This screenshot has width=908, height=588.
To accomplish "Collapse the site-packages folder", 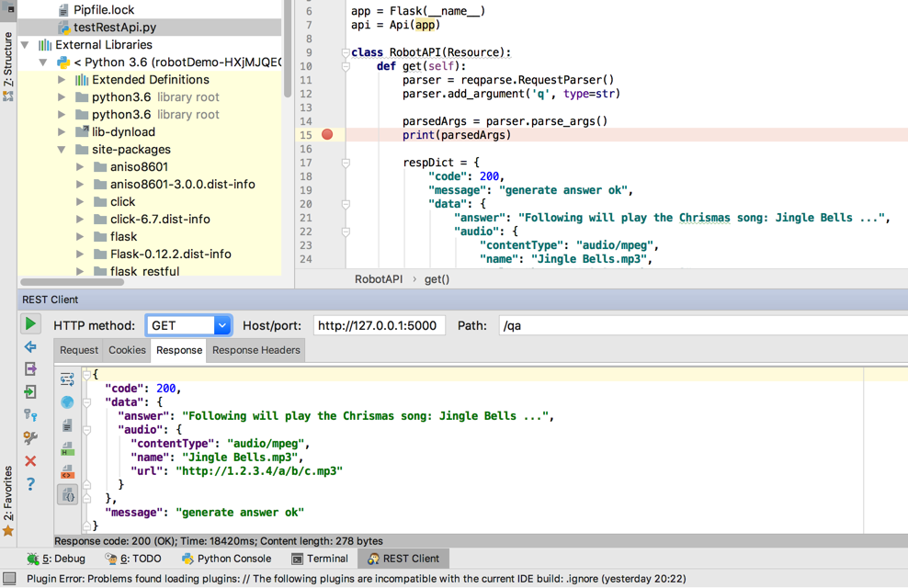I will click(62, 150).
